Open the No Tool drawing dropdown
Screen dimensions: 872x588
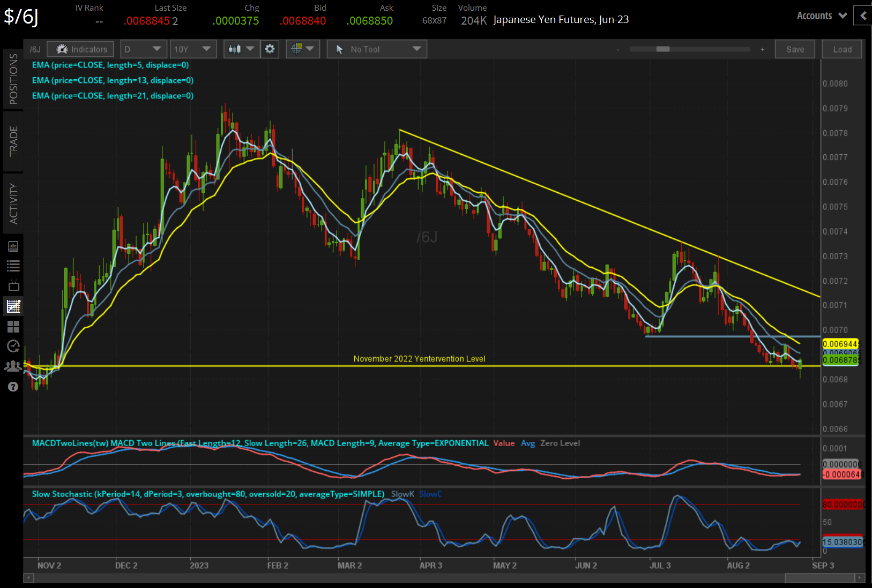(x=377, y=49)
